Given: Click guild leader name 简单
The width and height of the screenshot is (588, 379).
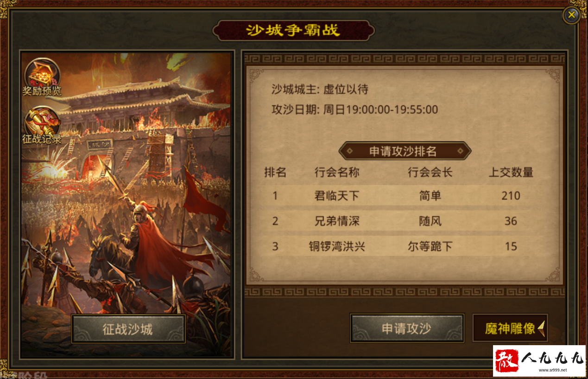Looking at the screenshot, I should point(430,196).
